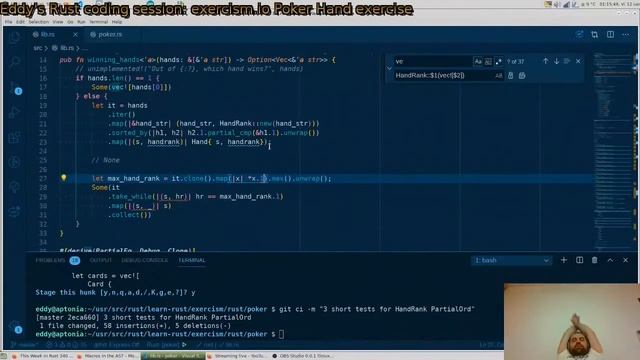This screenshot has height=360, width=640.
Task: Toggle Find in Selection
Action: [567, 61]
